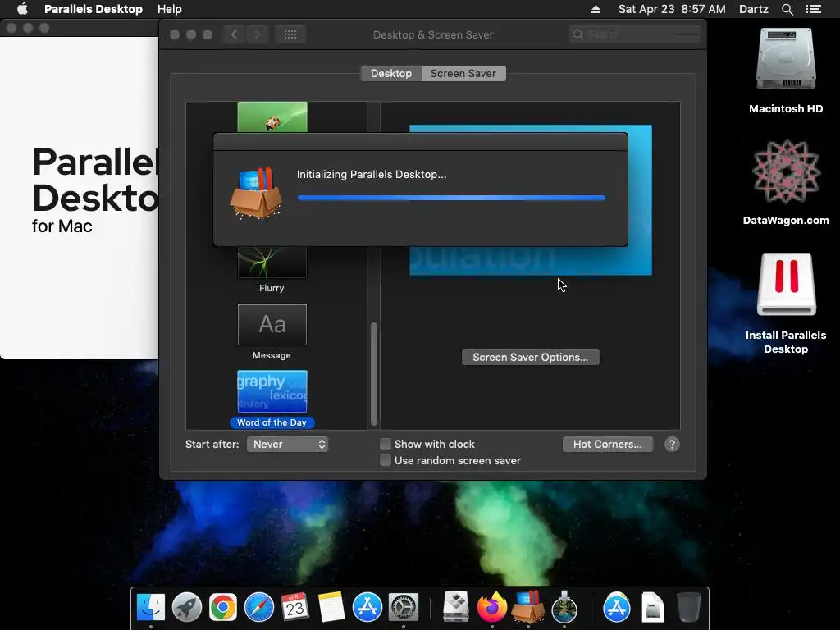
Task: Open the Notification Center icon
Action: click(x=813, y=9)
